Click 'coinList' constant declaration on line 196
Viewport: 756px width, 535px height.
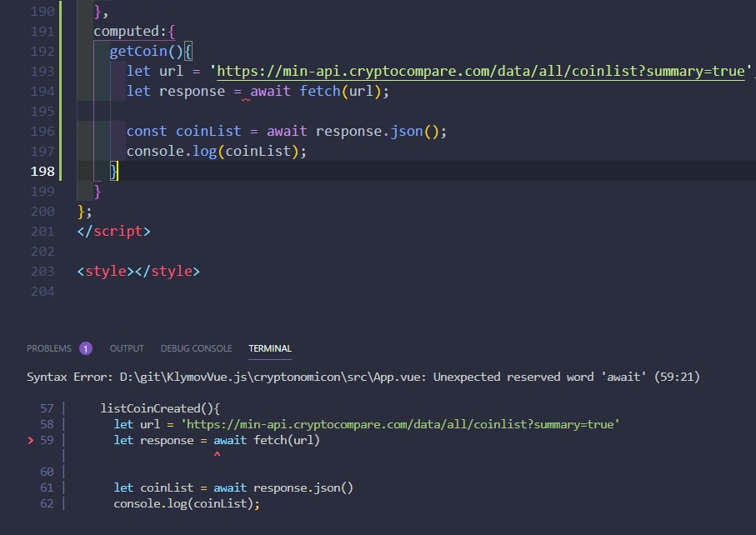(208, 131)
